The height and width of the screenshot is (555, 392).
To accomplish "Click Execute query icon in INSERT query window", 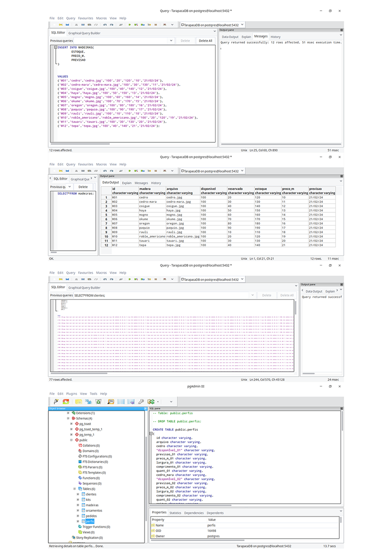I will pyautogui.click(x=129, y=25).
